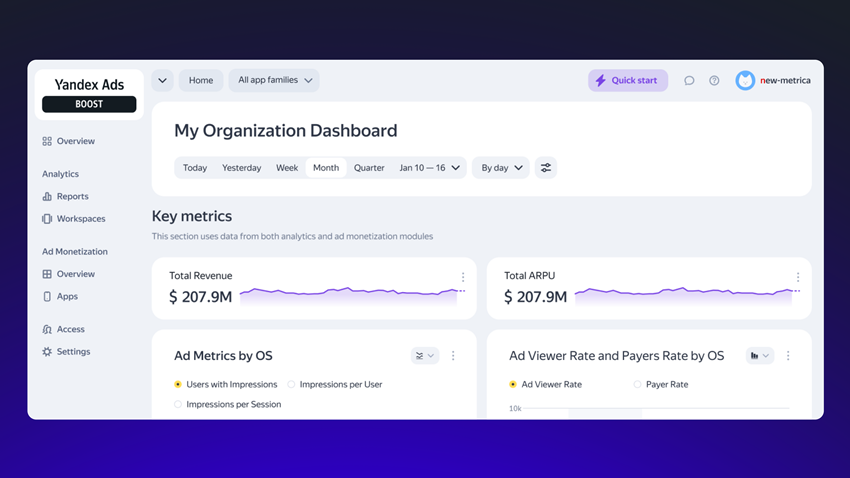Open Ad Metrics by OS kebab menu
This screenshot has height=478, width=850.
(453, 356)
